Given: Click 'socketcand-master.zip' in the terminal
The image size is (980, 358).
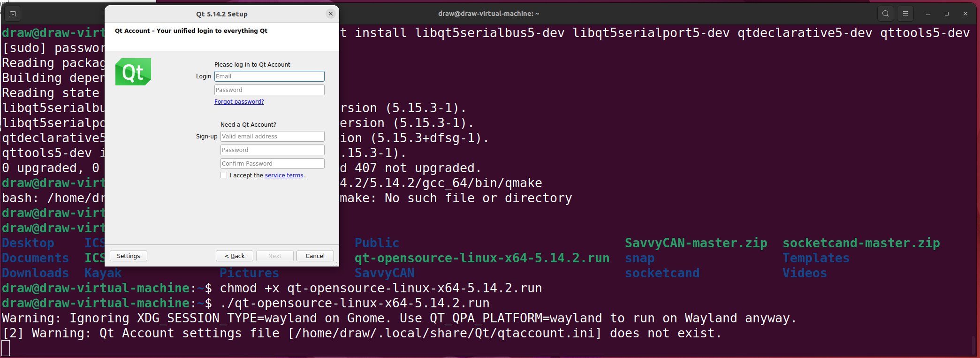Looking at the screenshot, I should pos(861,243).
